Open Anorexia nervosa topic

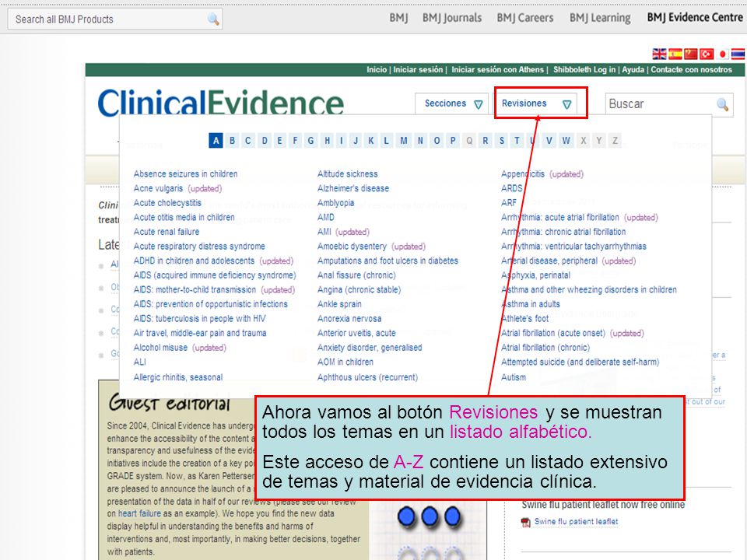(x=349, y=319)
